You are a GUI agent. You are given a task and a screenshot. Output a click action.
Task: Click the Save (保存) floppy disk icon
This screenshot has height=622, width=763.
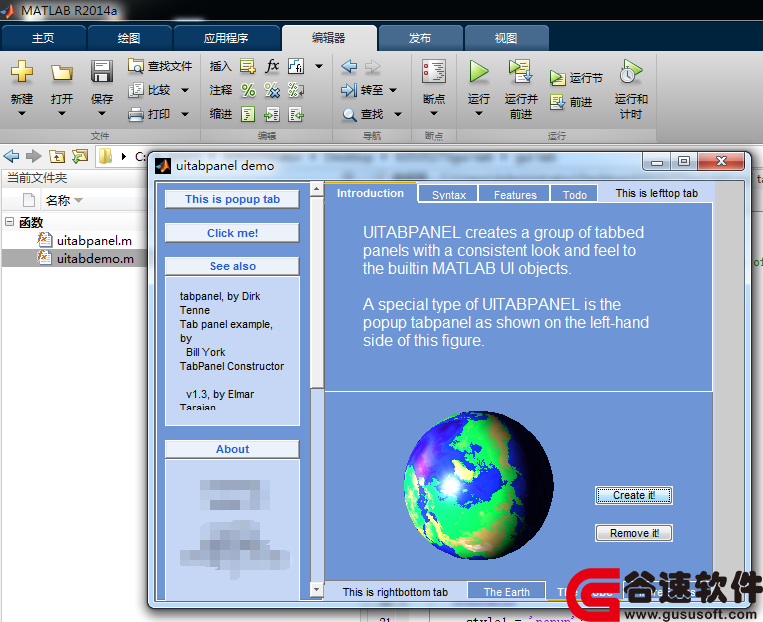[102, 72]
